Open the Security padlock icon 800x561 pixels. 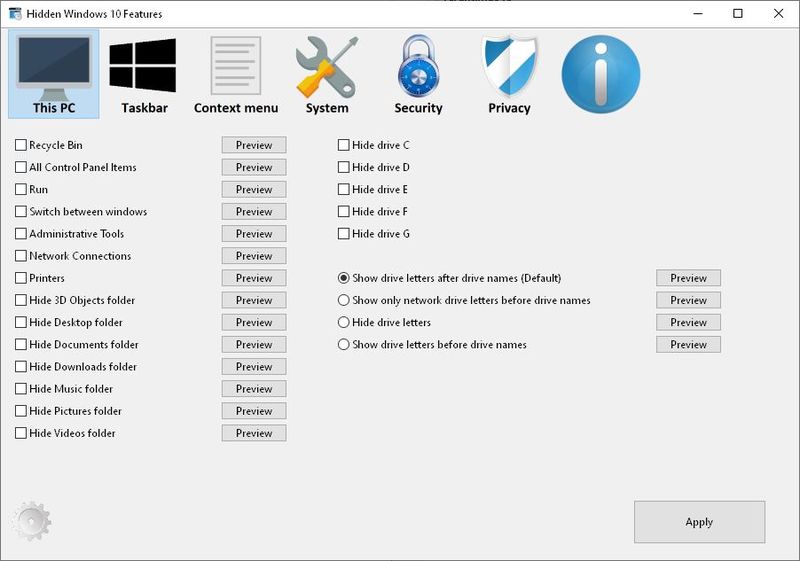(x=418, y=74)
